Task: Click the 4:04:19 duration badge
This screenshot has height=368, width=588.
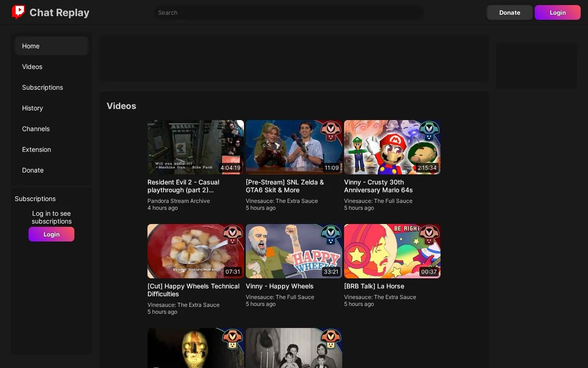Action: coord(231,168)
